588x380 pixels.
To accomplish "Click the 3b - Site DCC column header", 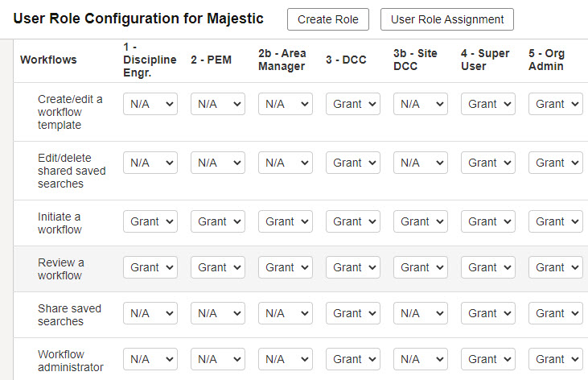I will pos(415,60).
